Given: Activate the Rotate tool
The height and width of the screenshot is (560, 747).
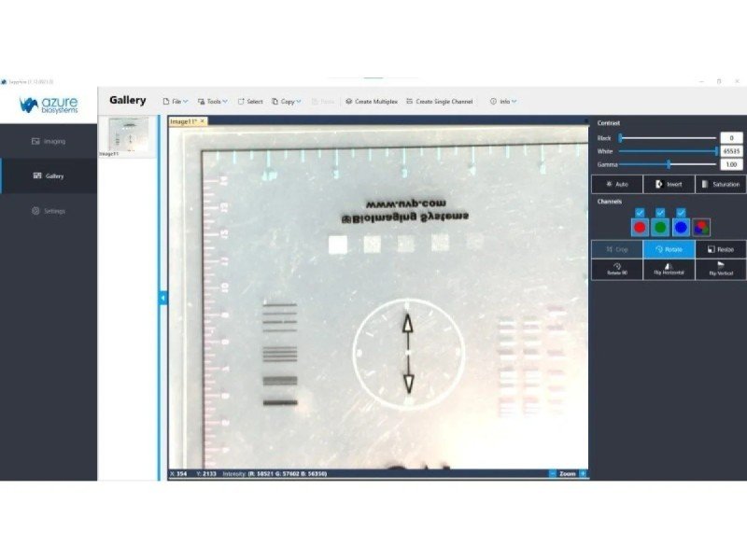Looking at the screenshot, I should pos(669,249).
